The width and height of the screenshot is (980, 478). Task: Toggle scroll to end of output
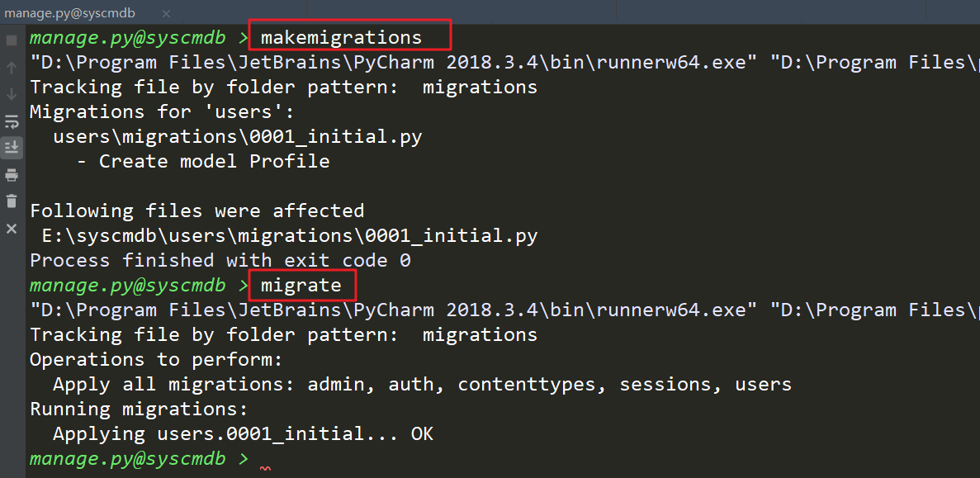12,147
